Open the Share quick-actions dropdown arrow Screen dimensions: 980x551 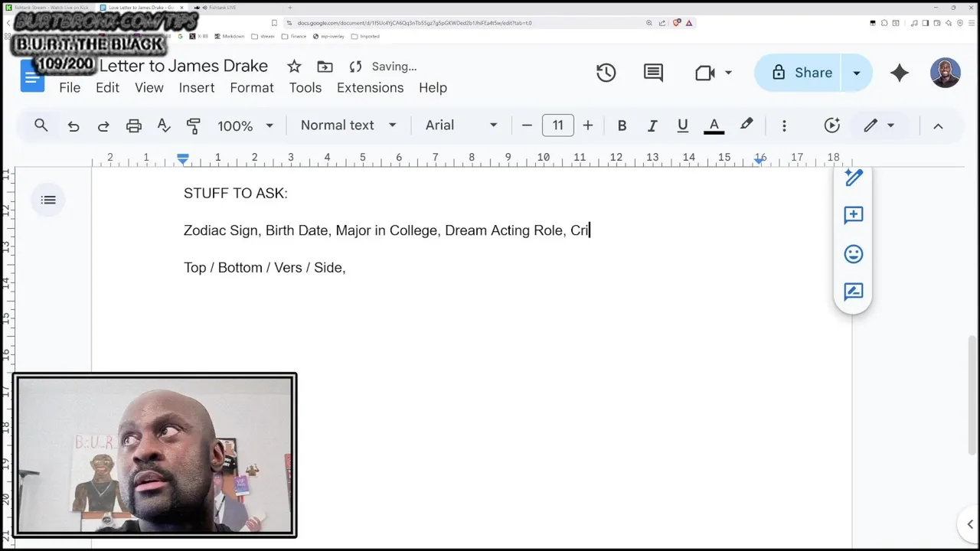click(857, 73)
